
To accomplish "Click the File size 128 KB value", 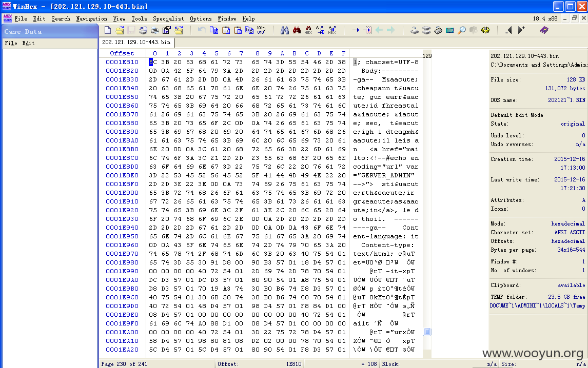I will 576,80.
